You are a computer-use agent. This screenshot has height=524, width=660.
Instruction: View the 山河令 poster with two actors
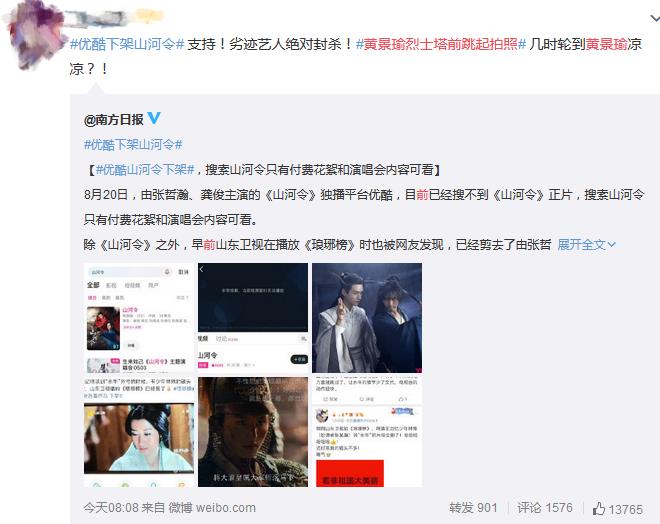point(367,318)
